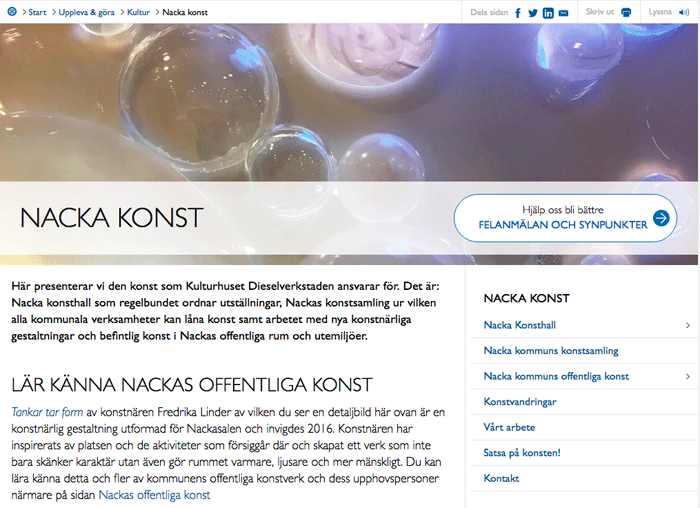Viewport: 700px width, 508px height.
Task: Share page on Twitter
Action: pos(533,12)
